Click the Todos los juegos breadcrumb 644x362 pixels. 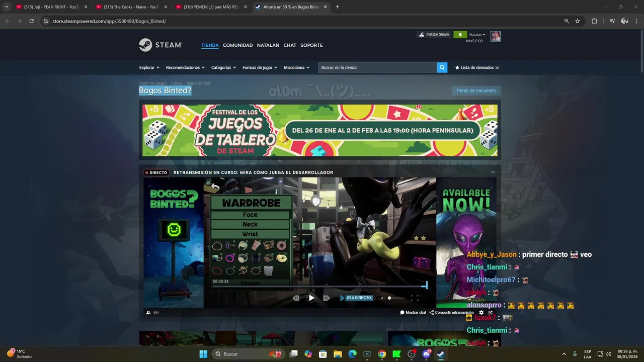click(x=153, y=83)
